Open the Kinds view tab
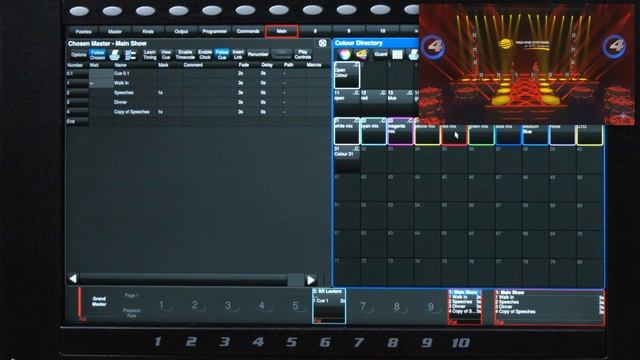Screen dimensions: 640x360 (x=148, y=31)
